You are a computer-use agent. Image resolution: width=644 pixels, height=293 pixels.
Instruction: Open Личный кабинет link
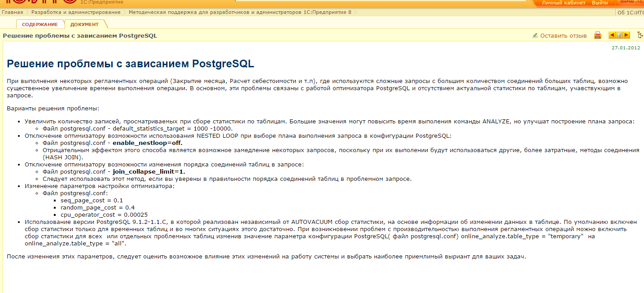pyautogui.click(x=564, y=3)
